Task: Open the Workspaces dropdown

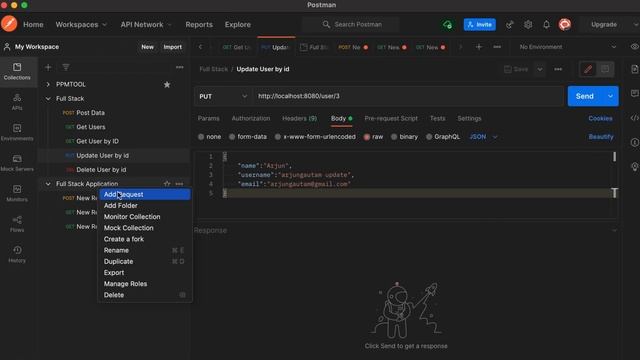Action: click(x=81, y=24)
